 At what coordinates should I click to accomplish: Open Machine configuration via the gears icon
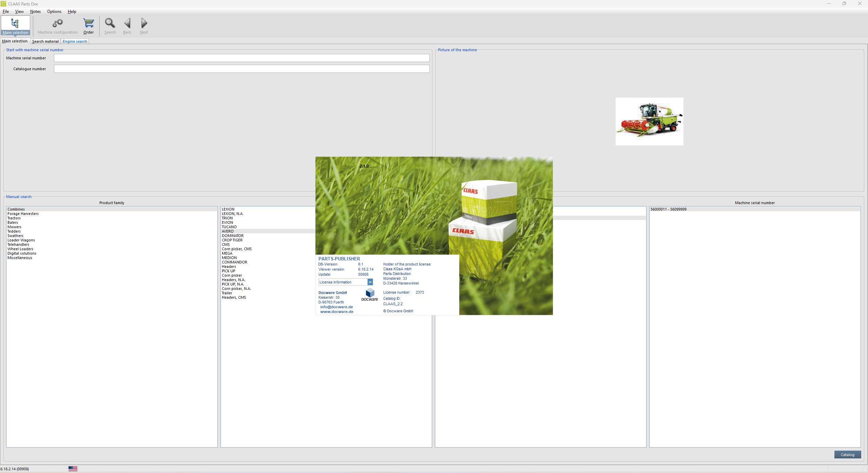(57, 24)
